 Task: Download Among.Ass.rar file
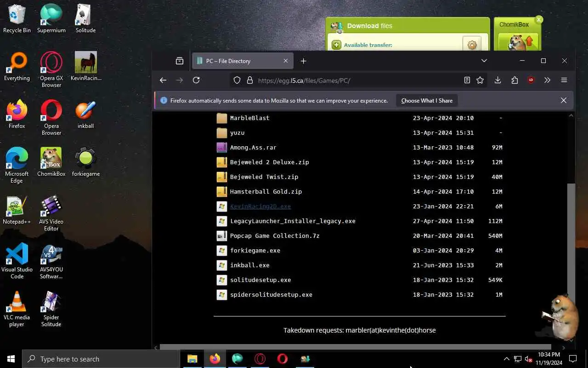(x=253, y=147)
